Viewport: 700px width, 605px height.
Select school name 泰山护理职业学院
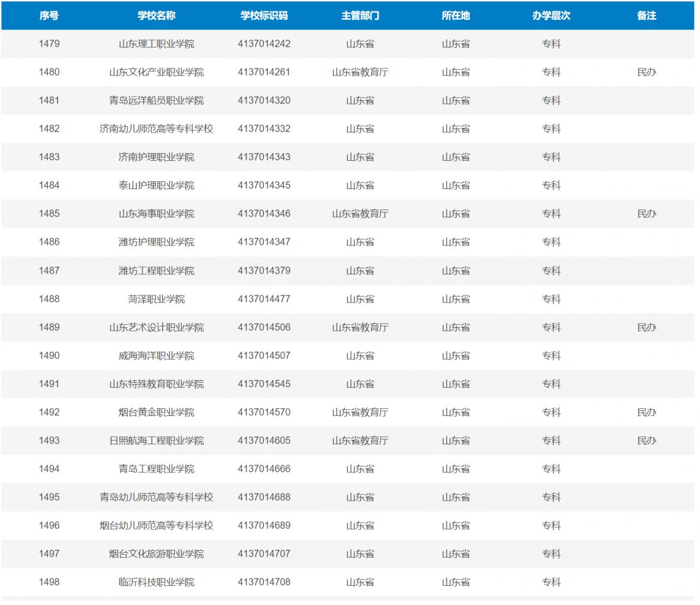tap(156, 185)
